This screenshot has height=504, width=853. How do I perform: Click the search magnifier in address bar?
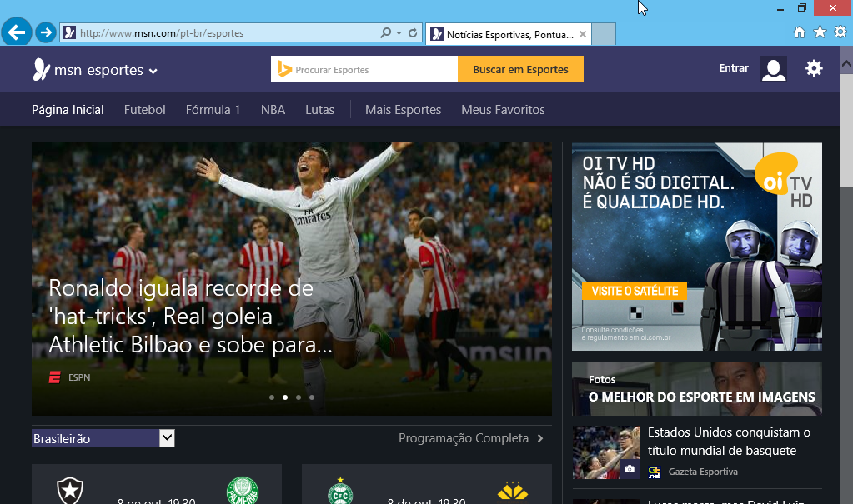[386, 32]
